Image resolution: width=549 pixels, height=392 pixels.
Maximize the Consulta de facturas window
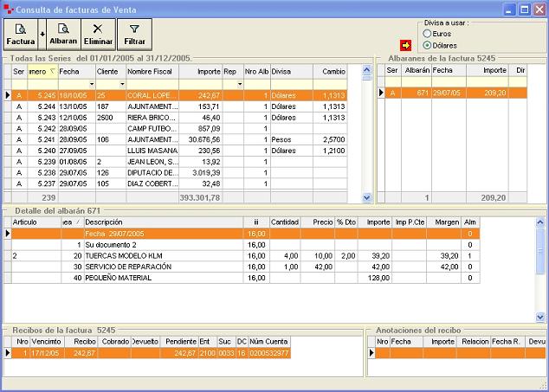click(x=525, y=10)
